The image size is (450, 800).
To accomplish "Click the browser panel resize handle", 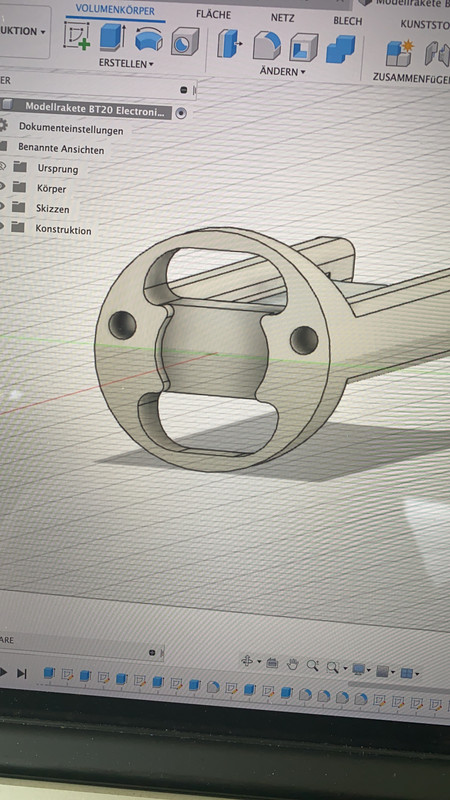I will [x=194, y=91].
